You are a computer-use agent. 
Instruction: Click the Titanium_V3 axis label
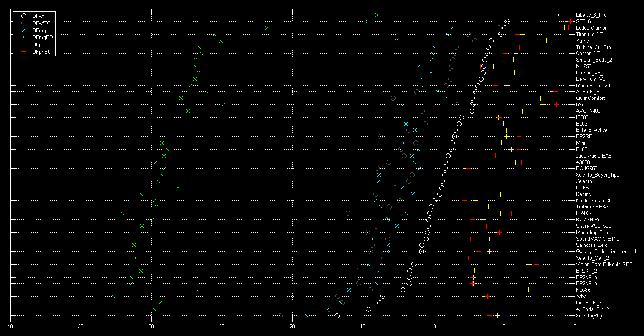click(x=590, y=34)
